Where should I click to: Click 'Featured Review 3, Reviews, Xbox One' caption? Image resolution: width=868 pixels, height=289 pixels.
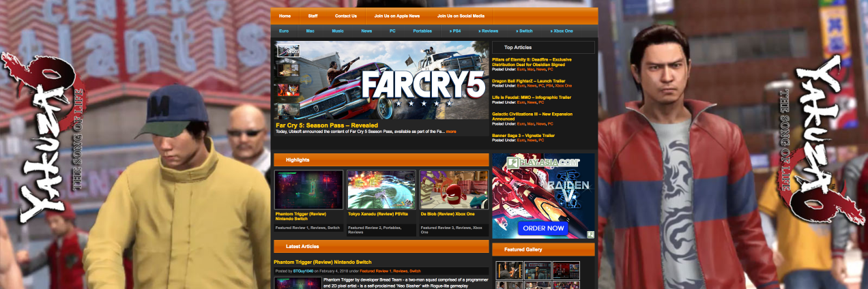click(452, 230)
